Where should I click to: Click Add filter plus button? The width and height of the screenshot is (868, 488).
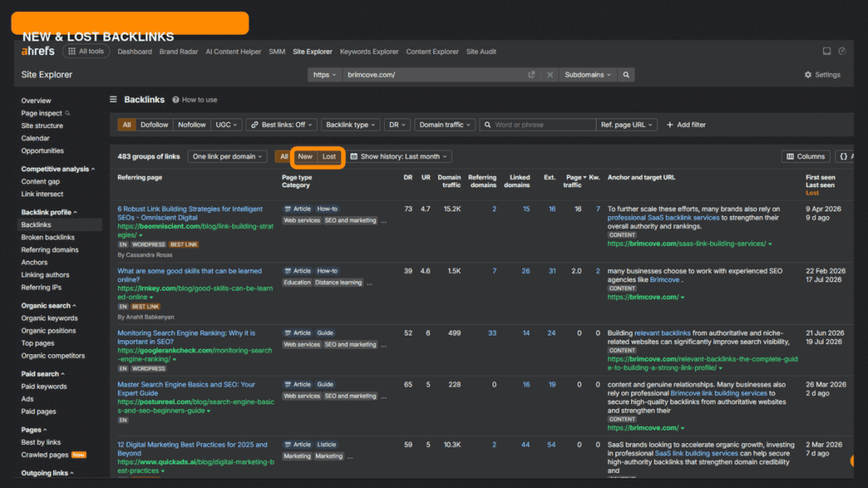(x=686, y=125)
